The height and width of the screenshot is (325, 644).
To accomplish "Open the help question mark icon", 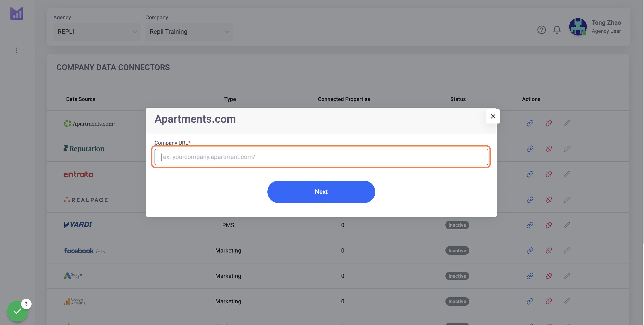I will pos(541,30).
